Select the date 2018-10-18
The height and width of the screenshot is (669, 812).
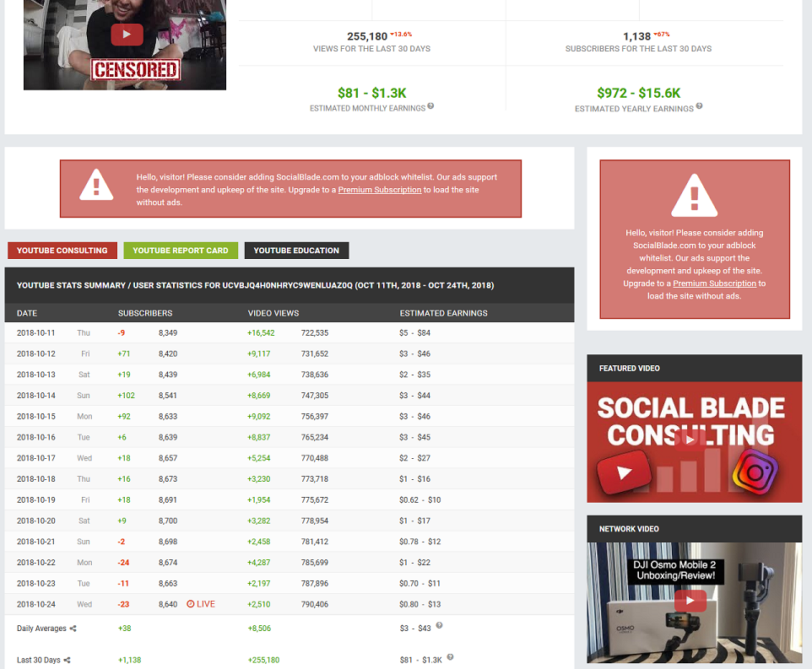coord(35,479)
